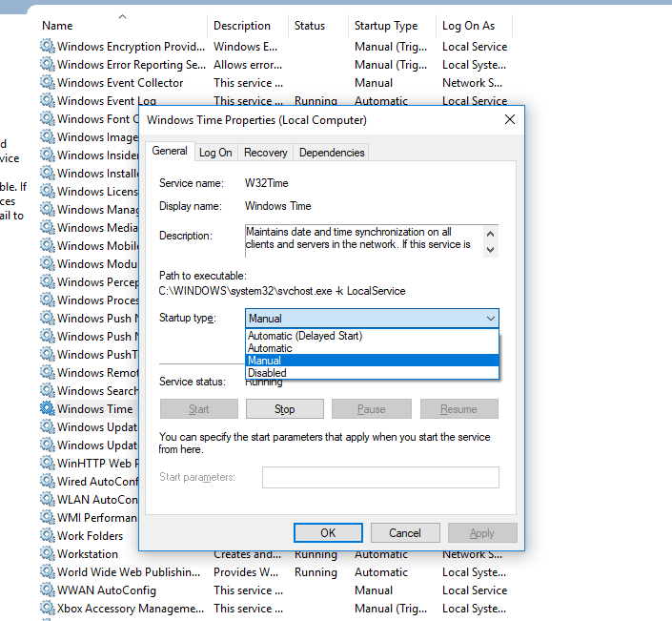
Task: Click the gear icon beside Windows License service
Action: tap(48, 191)
